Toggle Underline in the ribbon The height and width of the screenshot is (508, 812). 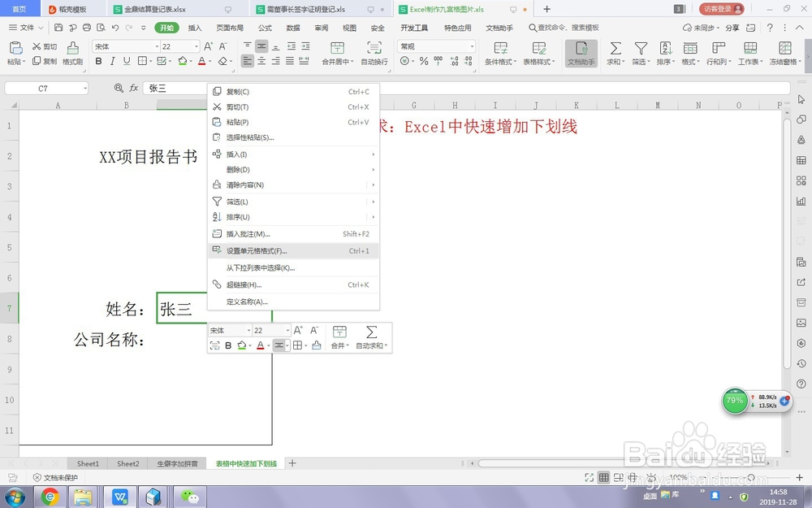[127, 61]
